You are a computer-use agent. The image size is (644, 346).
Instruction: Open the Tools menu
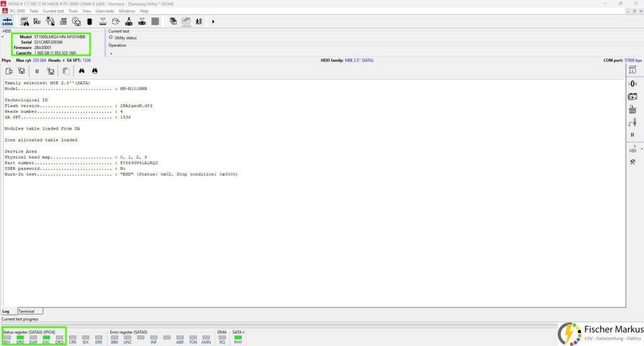73,11
